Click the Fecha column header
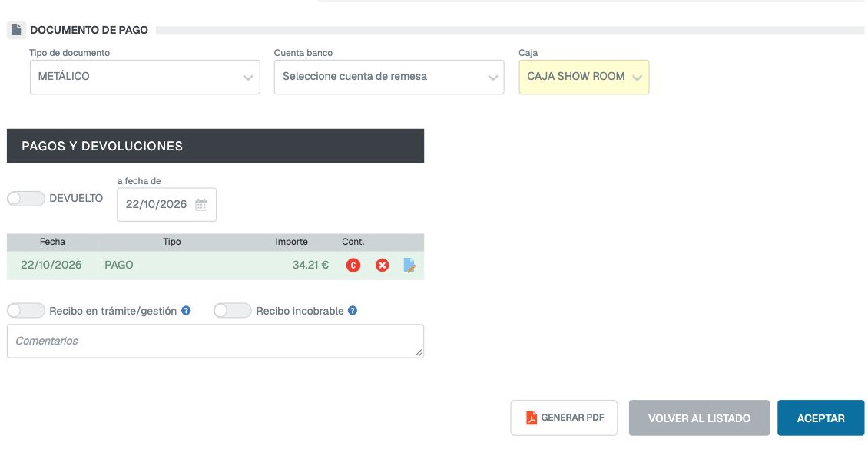868x472 pixels. tap(52, 242)
